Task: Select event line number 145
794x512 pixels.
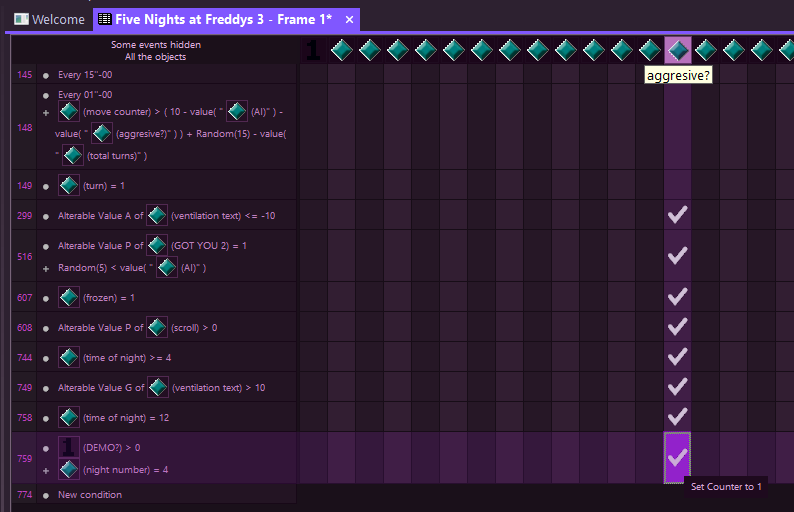Action: pyautogui.click(x=24, y=74)
